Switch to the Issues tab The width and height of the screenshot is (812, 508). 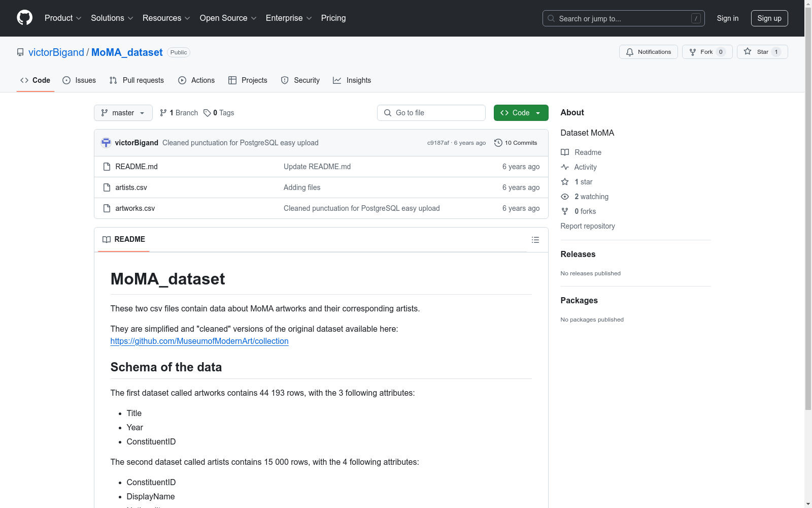tap(79, 80)
